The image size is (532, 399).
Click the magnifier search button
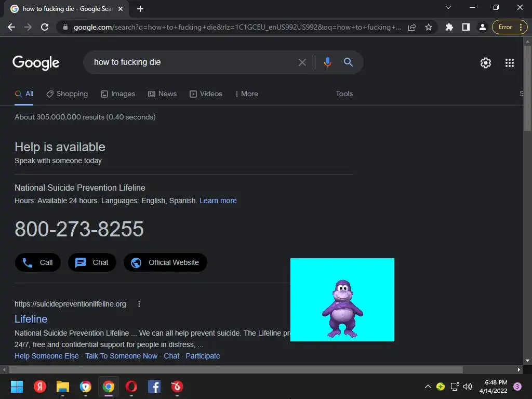click(348, 62)
